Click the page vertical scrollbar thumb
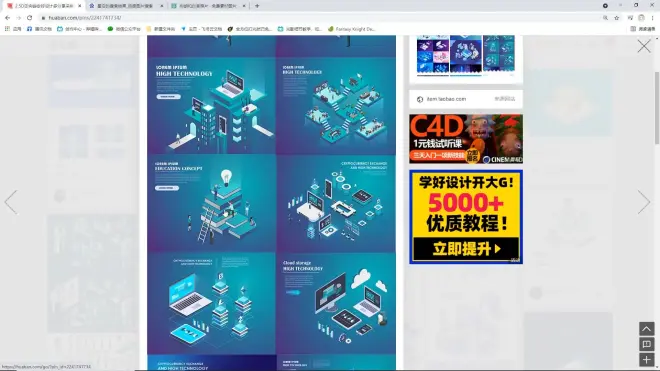660x371 pixels. coord(657,107)
